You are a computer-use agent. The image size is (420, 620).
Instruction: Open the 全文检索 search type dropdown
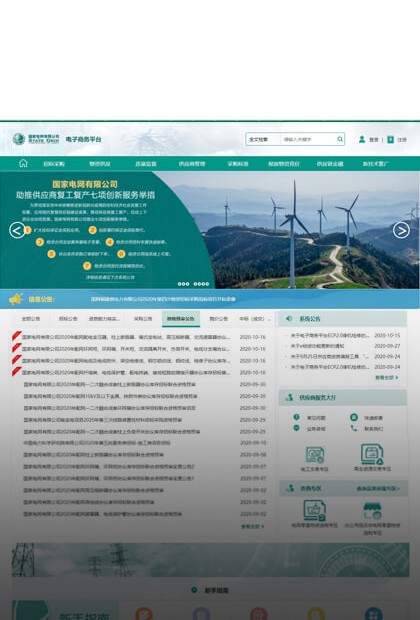tap(263, 139)
